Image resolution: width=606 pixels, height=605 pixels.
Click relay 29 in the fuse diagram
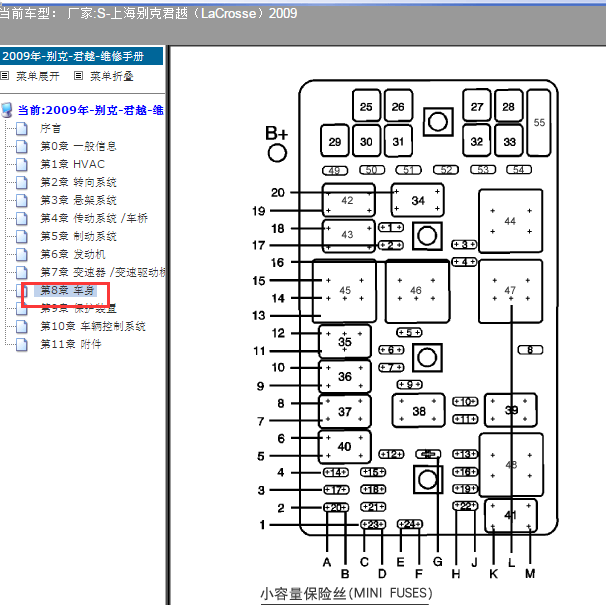tap(335, 142)
